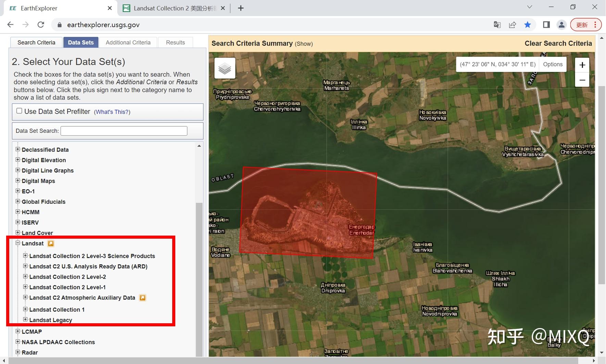This screenshot has height=364, width=606.
Task: Switch to the Additional Criteria tab
Action: pyautogui.click(x=128, y=42)
